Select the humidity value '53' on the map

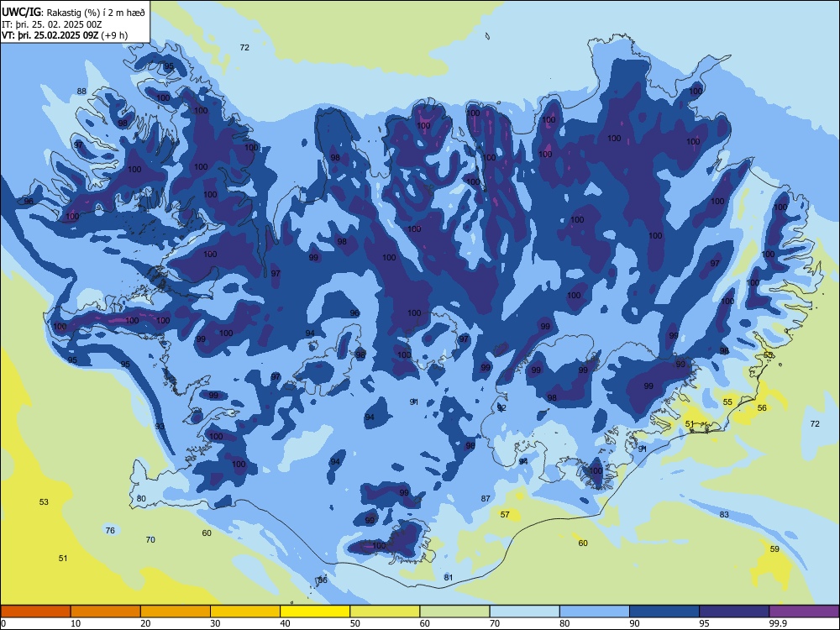pyautogui.click(x=44, y=502)
